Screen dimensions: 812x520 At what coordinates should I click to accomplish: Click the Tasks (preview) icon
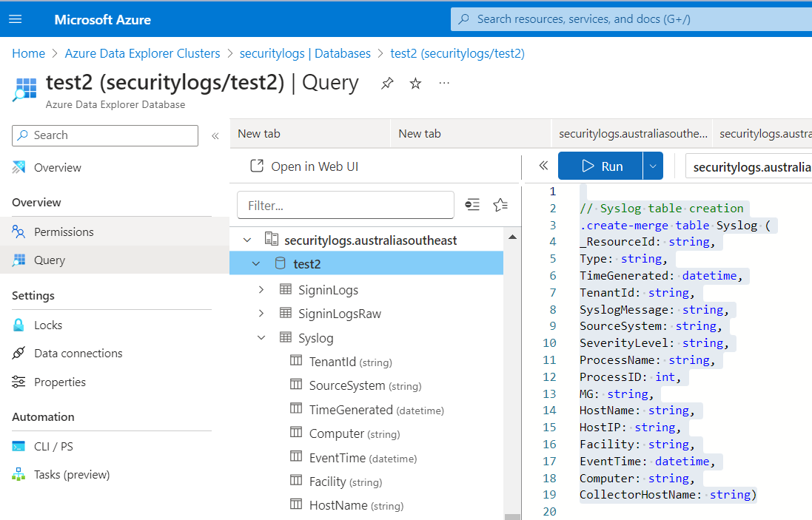click(19, 474)
